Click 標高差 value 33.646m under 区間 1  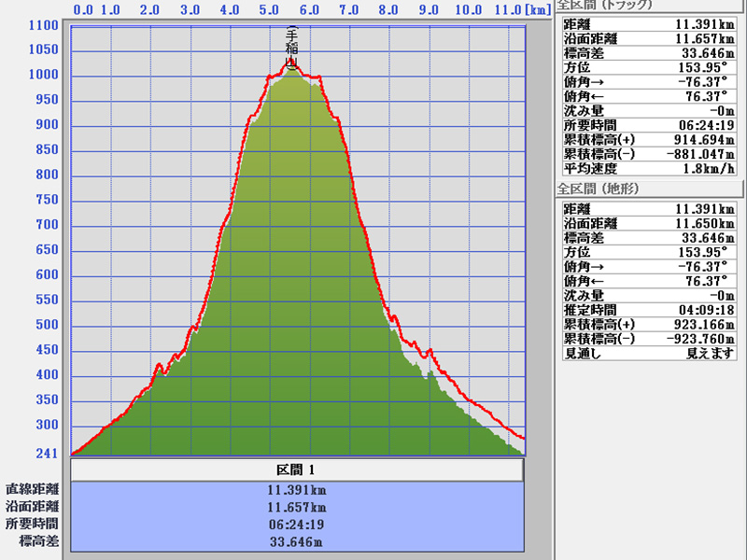298,541
